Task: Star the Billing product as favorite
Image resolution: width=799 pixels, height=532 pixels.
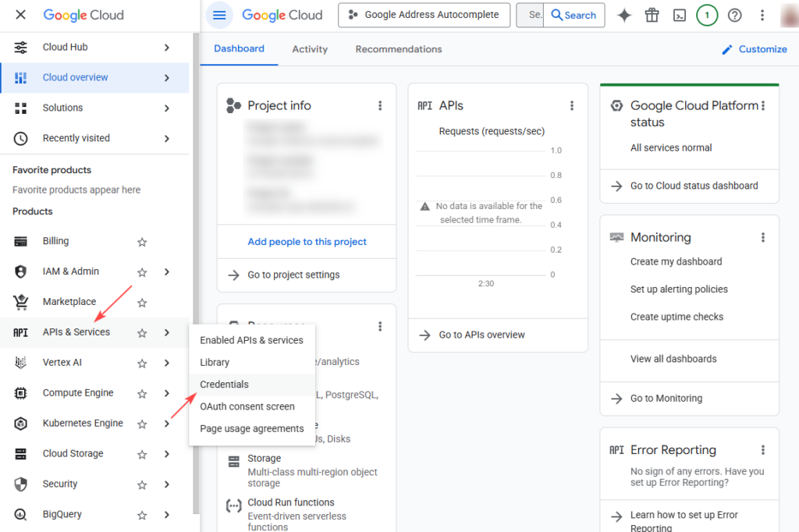Action: [142, 242]
